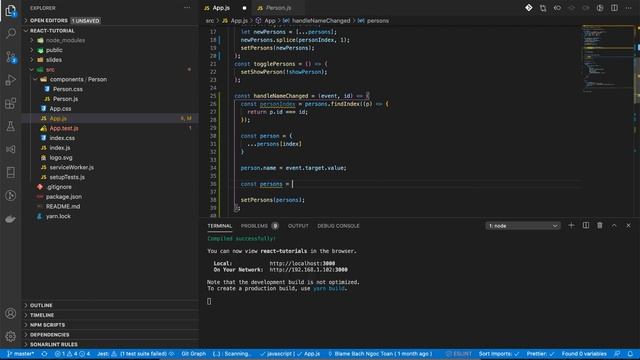Open the Manage gear icon

click(x=11, y=336)
